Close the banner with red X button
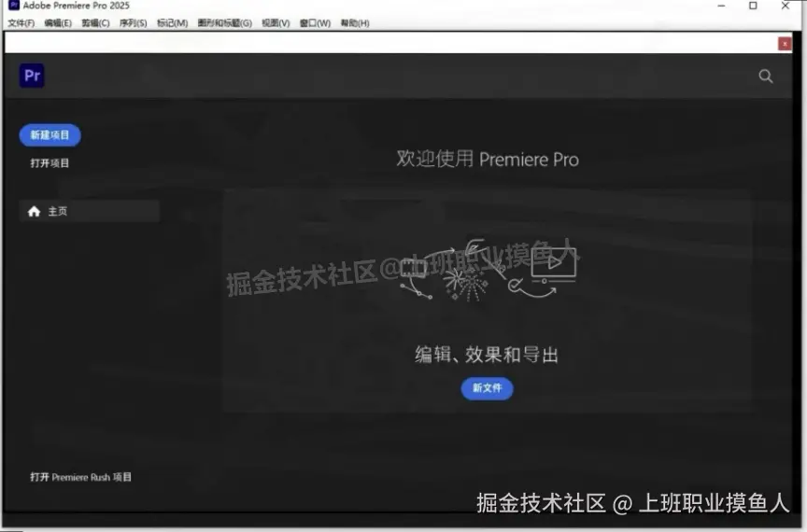 pos(785,44)
